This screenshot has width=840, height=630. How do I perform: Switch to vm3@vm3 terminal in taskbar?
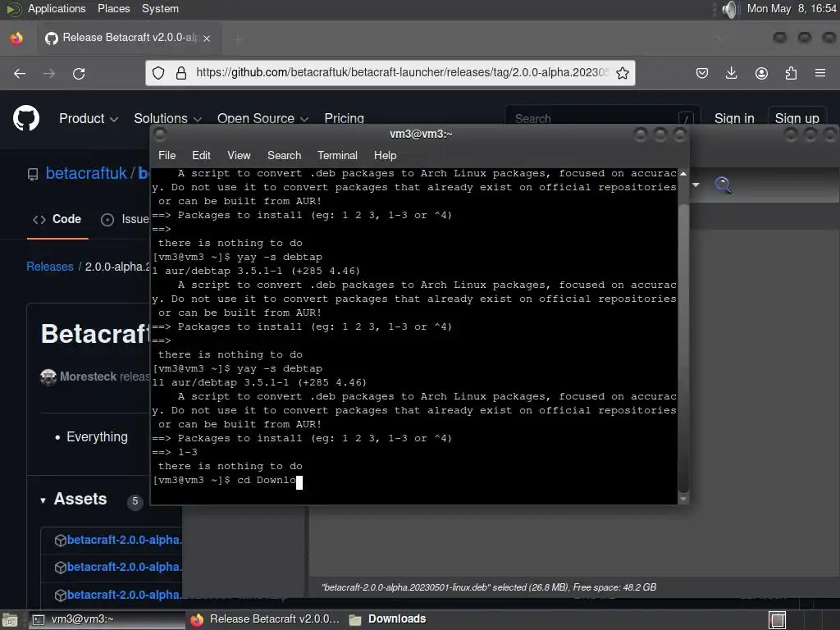click(x=106, y=620)
